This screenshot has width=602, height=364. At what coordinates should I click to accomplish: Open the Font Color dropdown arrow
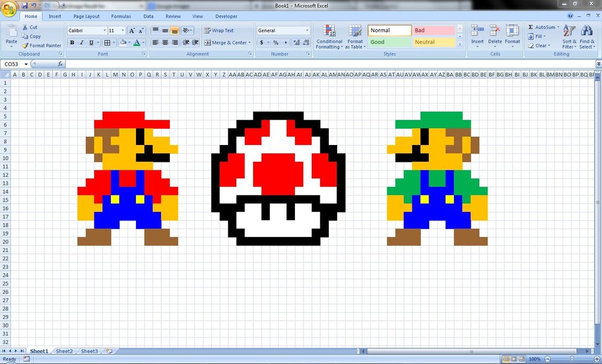[x=143, y=43]
